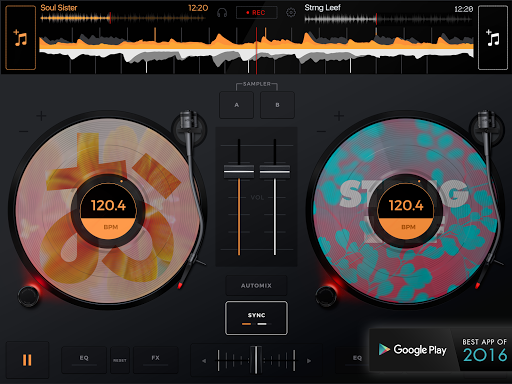
Task: Toggle the REC recording button
Action: (x=256, y=13)
